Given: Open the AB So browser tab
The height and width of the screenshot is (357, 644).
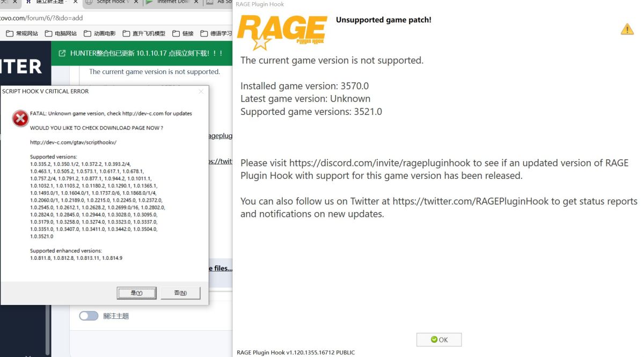Looking at the screenshot, I should (218, 2).
